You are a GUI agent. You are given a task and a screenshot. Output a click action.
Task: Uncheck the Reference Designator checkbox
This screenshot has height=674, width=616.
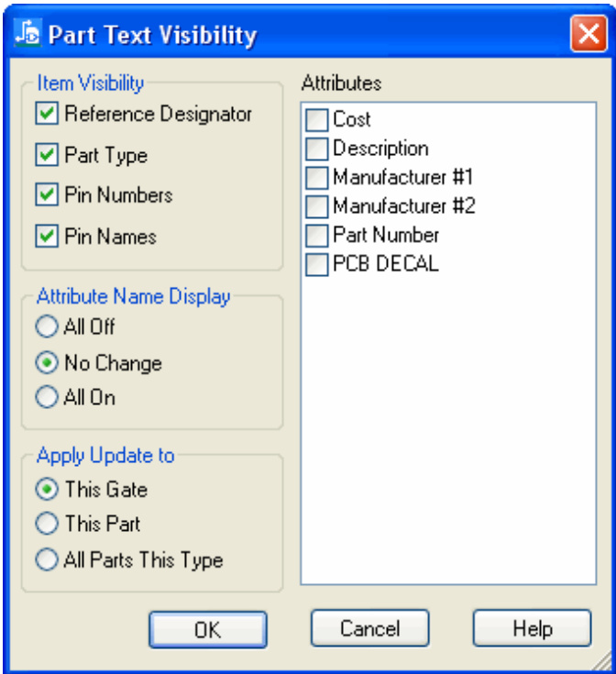coord(47,115)
